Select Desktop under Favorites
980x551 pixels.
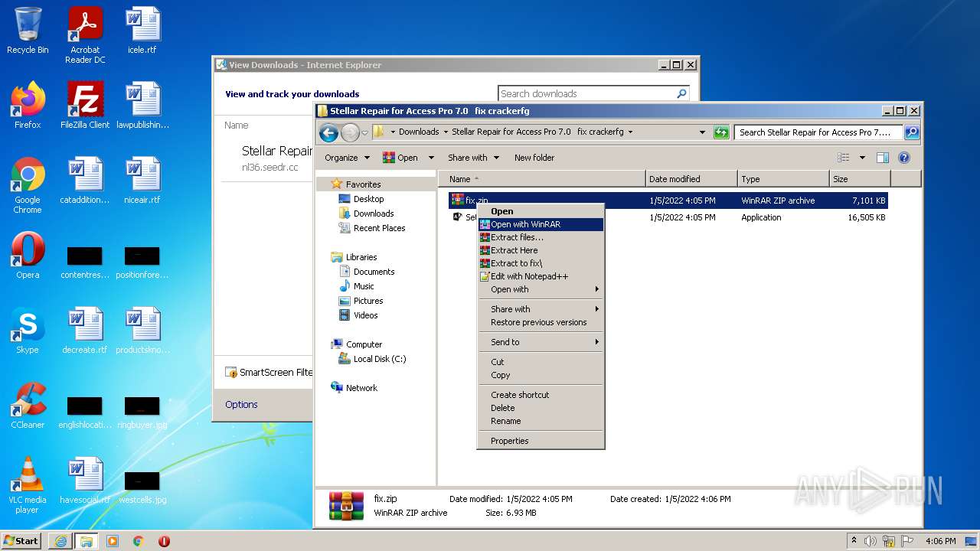(361, 199)
